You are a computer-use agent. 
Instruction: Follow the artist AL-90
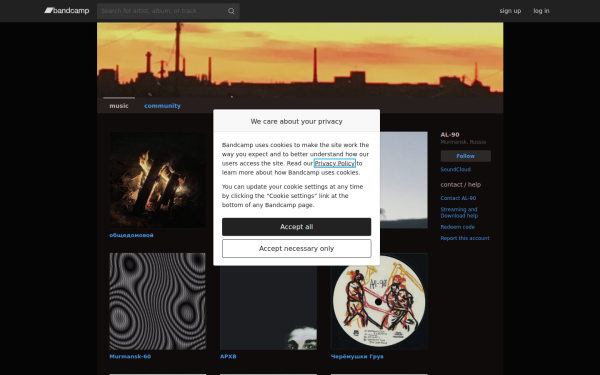tap(466, 156)
